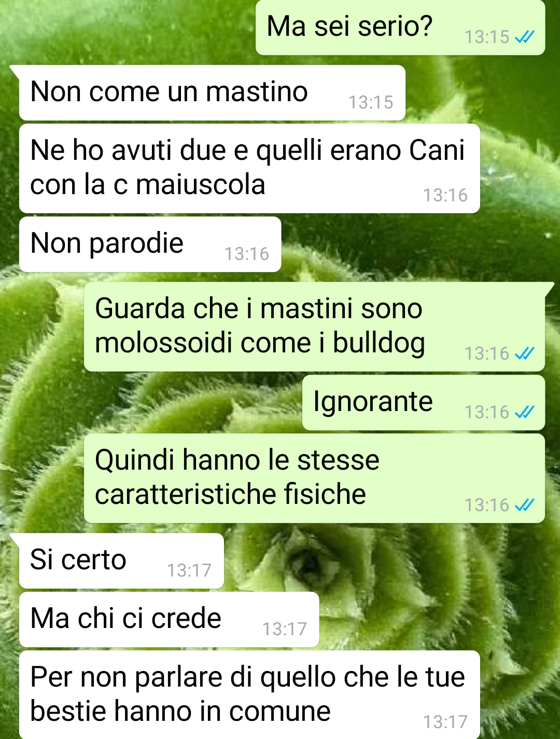Image resolution: width=560 pixels, height=739 pixels.
Task: Select the 'Non come un mastino' message
Action: pos(212,93)
